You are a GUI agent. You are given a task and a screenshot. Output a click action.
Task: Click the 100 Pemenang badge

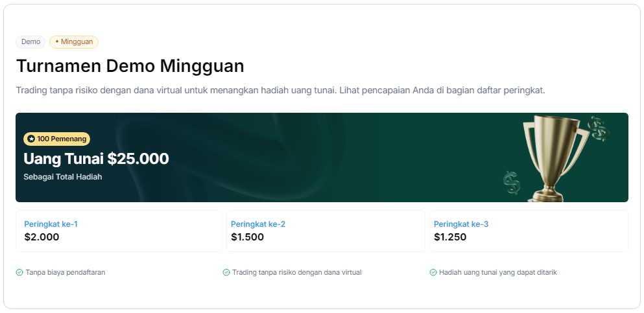[57, 139]
